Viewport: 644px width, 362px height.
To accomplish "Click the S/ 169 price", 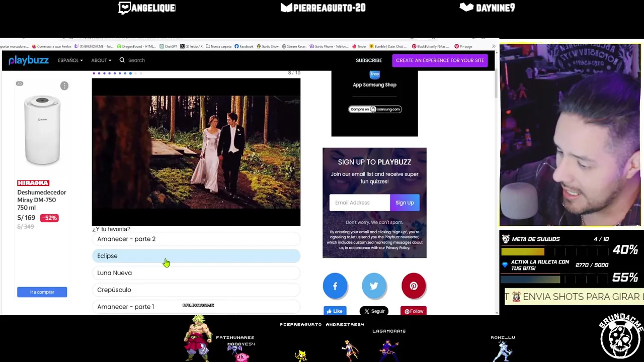I will [26, 218].
